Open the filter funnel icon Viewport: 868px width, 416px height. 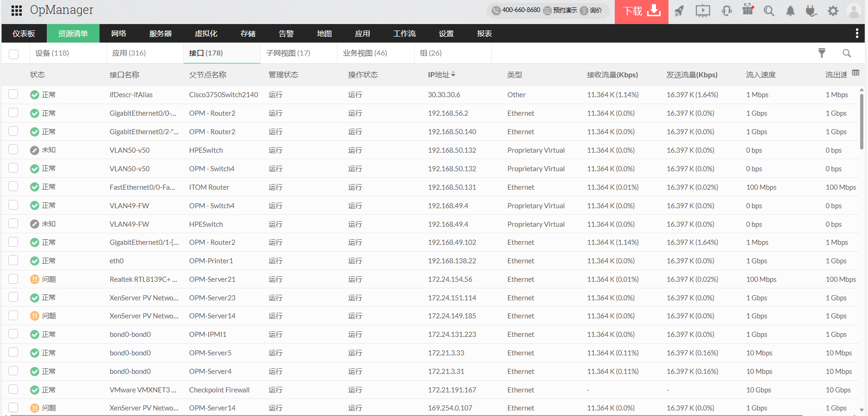click(x=822, y=53)
